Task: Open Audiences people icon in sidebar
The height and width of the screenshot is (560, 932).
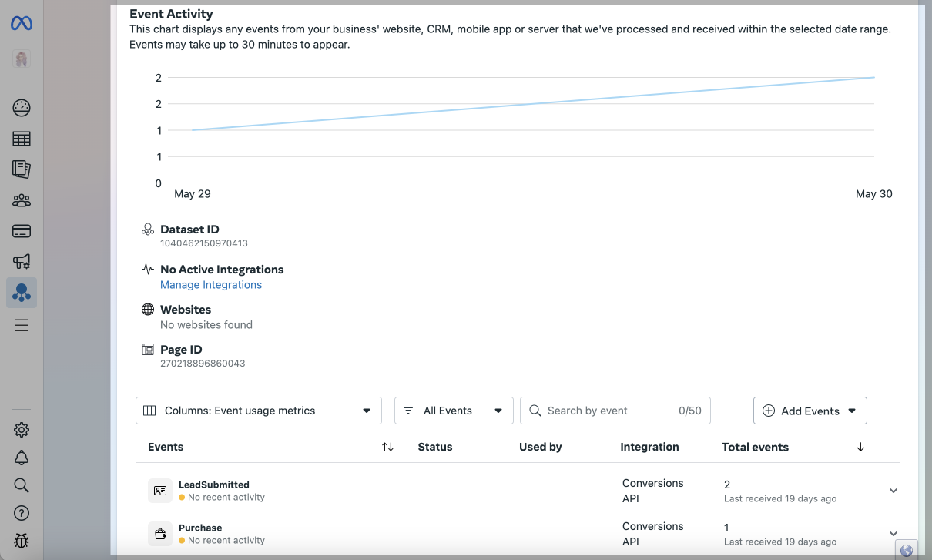Action: pyautogui.click(x=22, y=201)
